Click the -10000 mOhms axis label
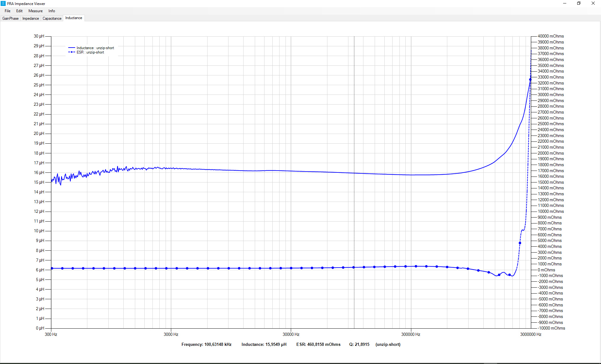Image resolution: width=601 pixels, height=364 pixels. tap(551, 328)
